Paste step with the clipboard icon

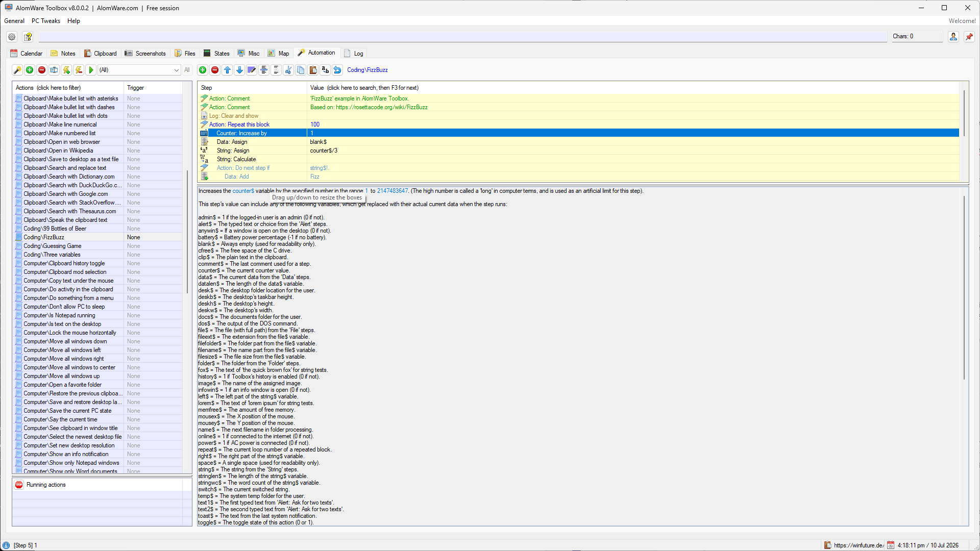pos(313,70)
